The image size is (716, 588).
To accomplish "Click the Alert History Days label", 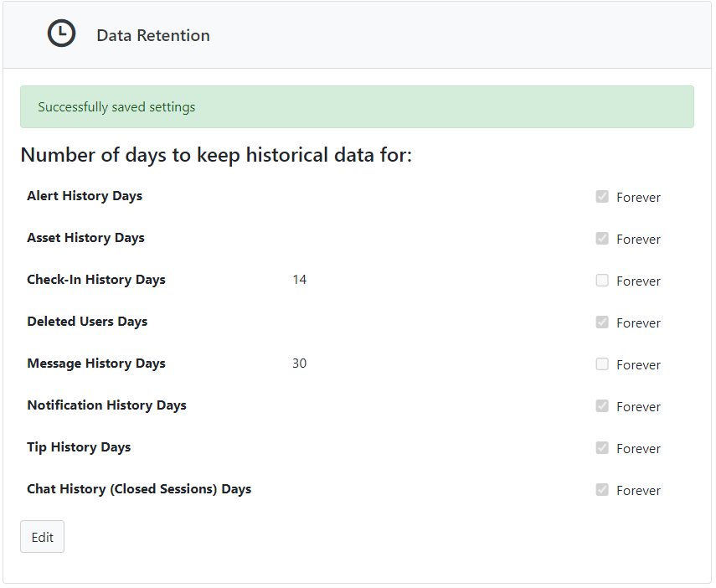I will point(84,195).
